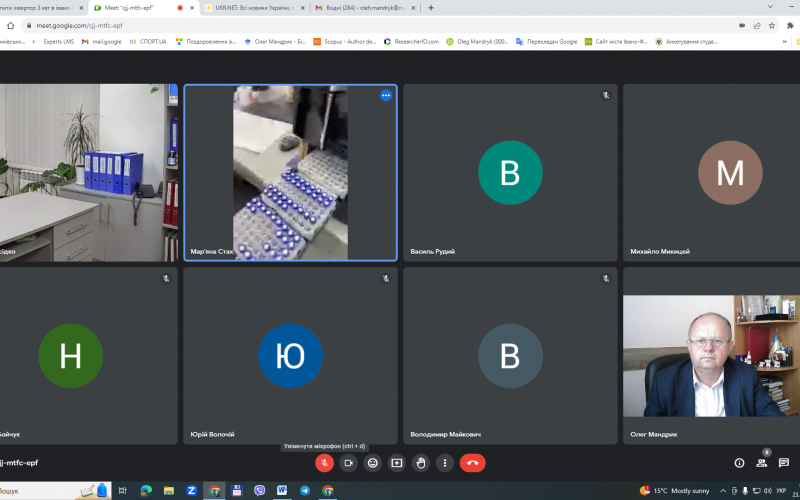This screenshot has height=500, width=800.
Task: Switch the УКР keyboard language indicator
Action: pyautogui.click(x=781, y=491)
